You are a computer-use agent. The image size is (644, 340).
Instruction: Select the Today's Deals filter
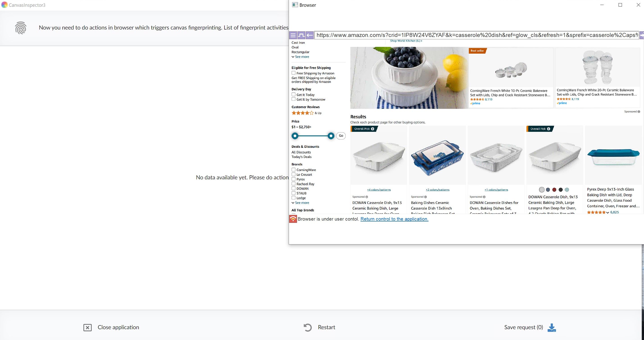[301, 157]
